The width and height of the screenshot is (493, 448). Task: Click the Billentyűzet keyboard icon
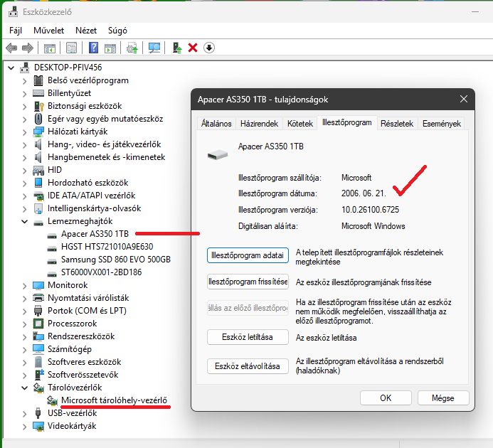tap(38, 93)
